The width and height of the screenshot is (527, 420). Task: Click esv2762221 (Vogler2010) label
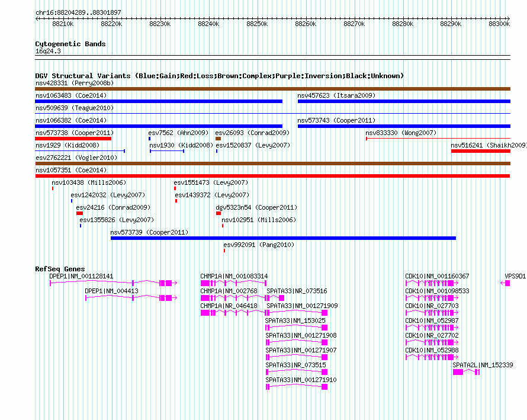(x=76, y=158)
